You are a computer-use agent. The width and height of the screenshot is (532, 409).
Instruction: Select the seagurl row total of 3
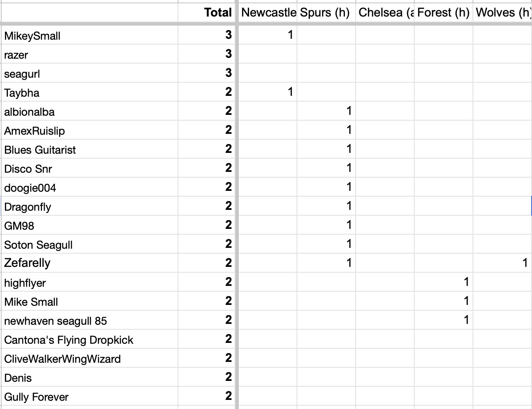[206, 73]
